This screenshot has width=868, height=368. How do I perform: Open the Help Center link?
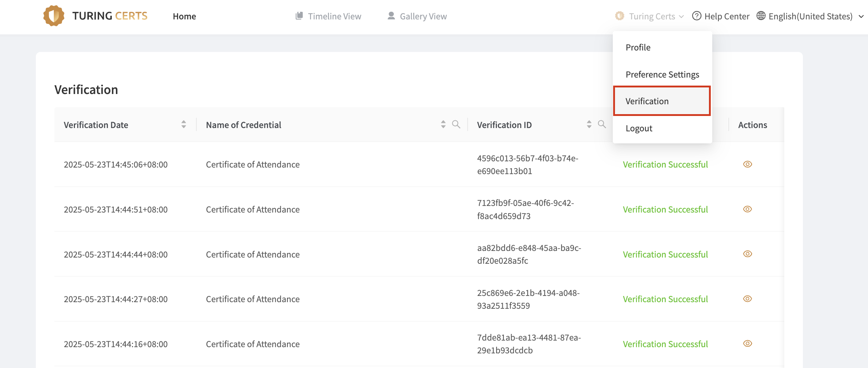[727, 16]
